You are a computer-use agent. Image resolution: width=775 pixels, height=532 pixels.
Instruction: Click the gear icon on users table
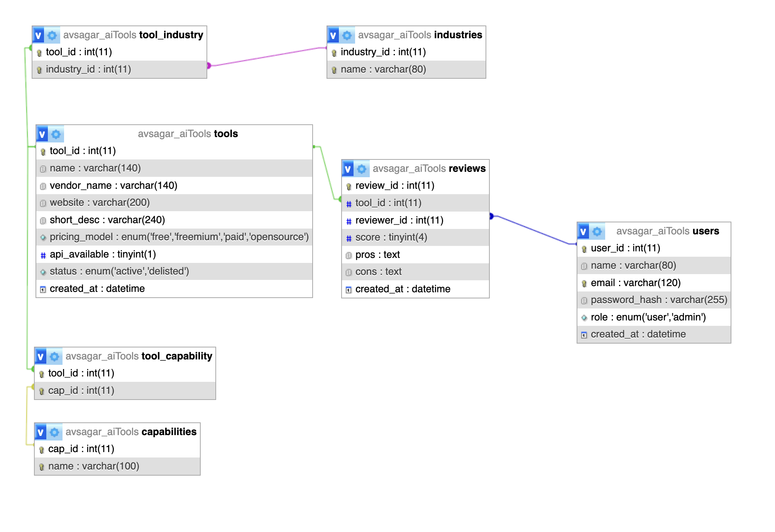(x=597, y=231)
